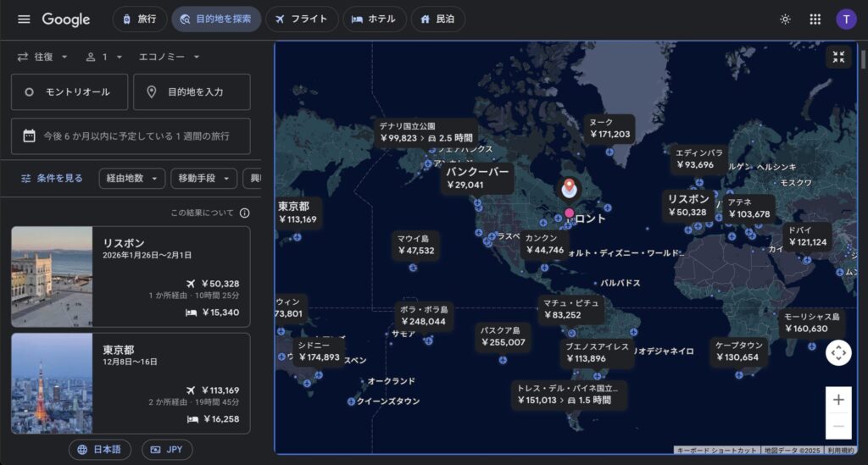This screenshot has height=465, width=868.
Task: Select the リスボン destination card thumbnail
Action: (52, 276)
